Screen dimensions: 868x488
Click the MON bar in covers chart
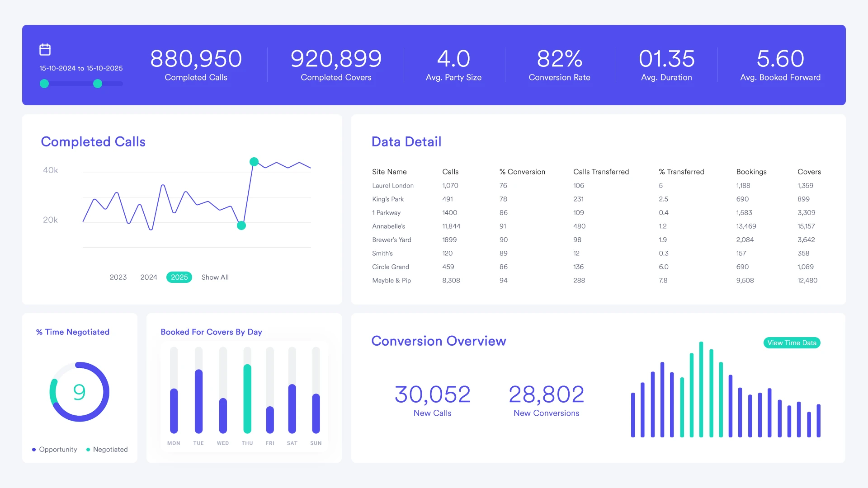coord(174,410)
